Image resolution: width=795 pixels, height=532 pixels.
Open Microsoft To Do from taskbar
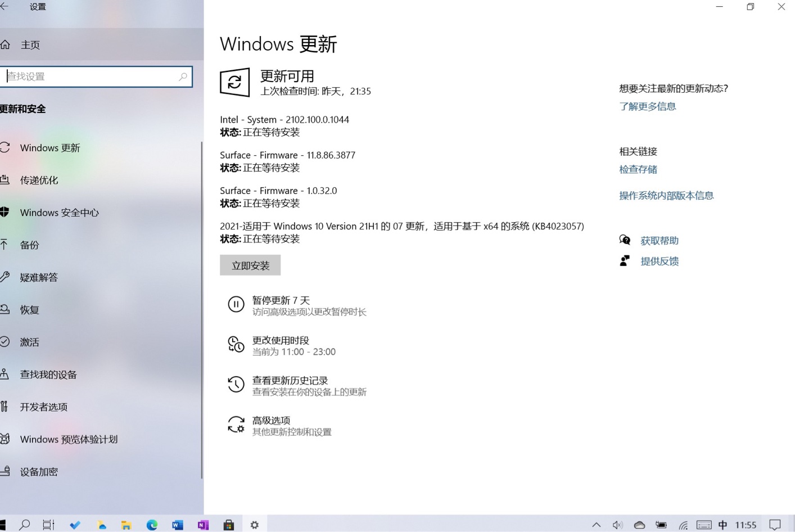[x=75, y=525]
